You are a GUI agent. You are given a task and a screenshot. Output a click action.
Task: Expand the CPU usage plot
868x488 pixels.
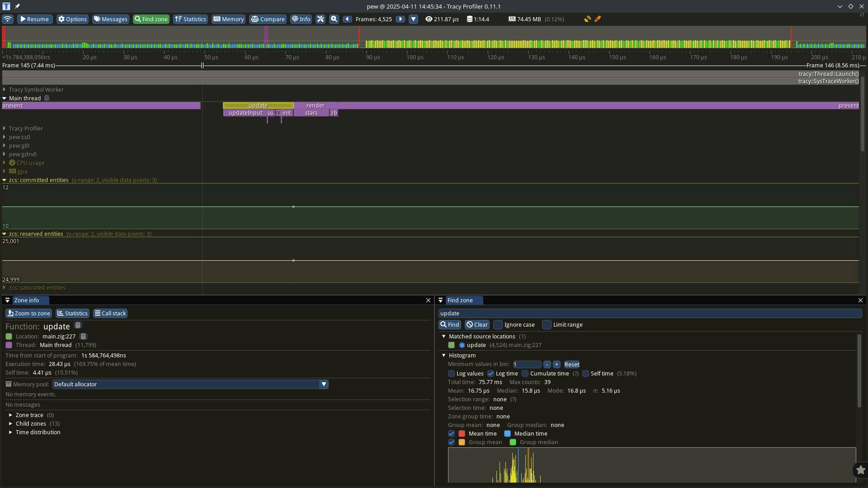pyautogui.click(x=4, y=163)
